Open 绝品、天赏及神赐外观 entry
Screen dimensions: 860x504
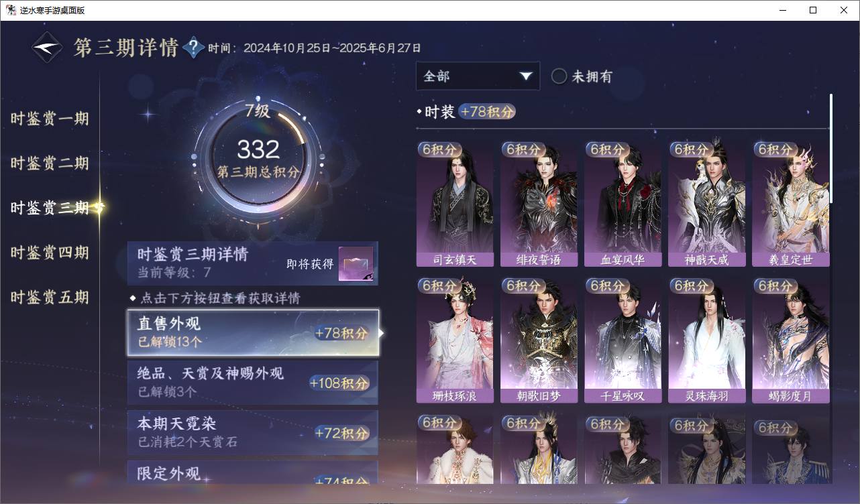(253, 382)
